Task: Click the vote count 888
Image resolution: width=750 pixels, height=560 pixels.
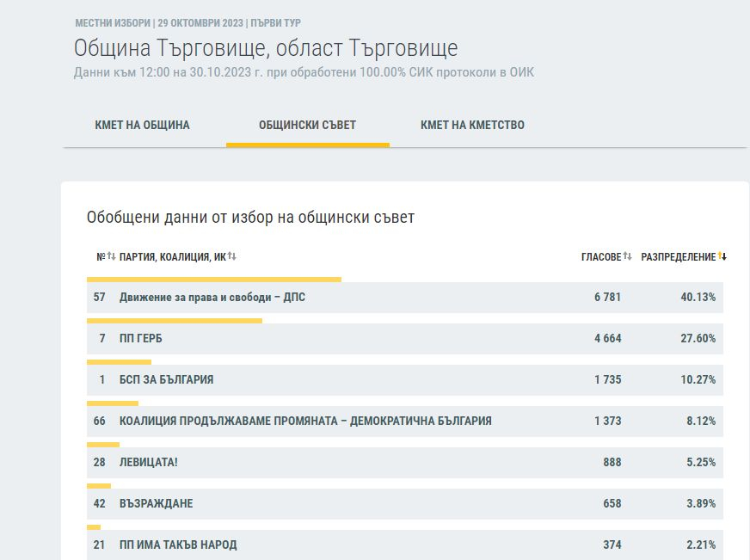Action: pyautogui.click(x=612, y=463)
